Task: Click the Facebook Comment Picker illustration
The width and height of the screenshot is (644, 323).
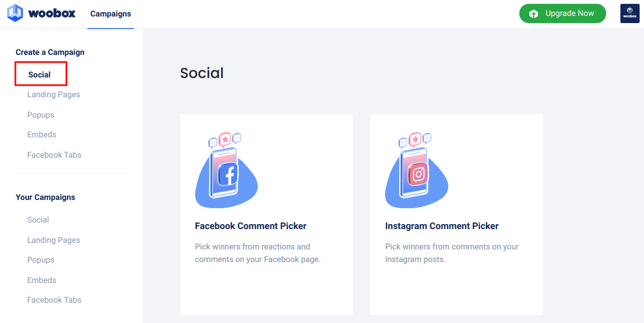Action: coord(226,170)
